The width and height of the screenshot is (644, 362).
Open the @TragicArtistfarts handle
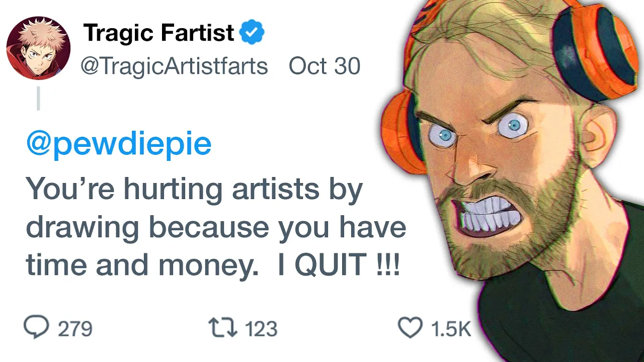click(174, 66)
